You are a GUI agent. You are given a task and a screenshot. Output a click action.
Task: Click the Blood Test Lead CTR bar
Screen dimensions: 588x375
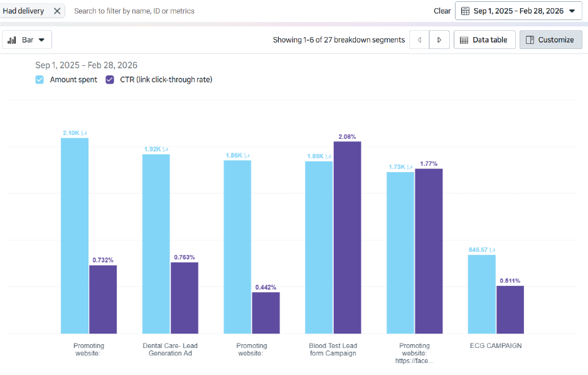pos(347,237)
